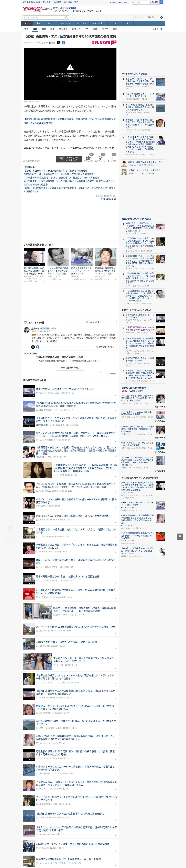Open the 【画像】中国籍の男（35）related link in article
The height and width of the screenshot is (868, 186).
tap(70, 121)
